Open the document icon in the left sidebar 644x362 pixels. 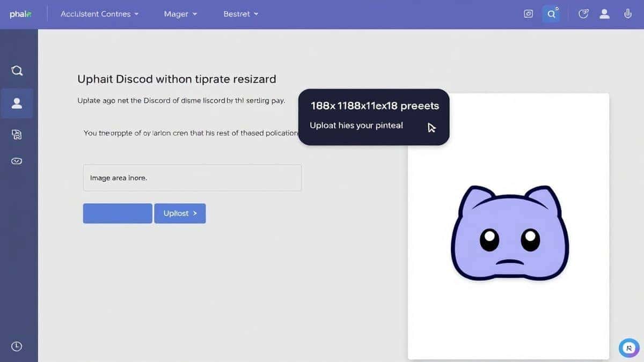17,135
